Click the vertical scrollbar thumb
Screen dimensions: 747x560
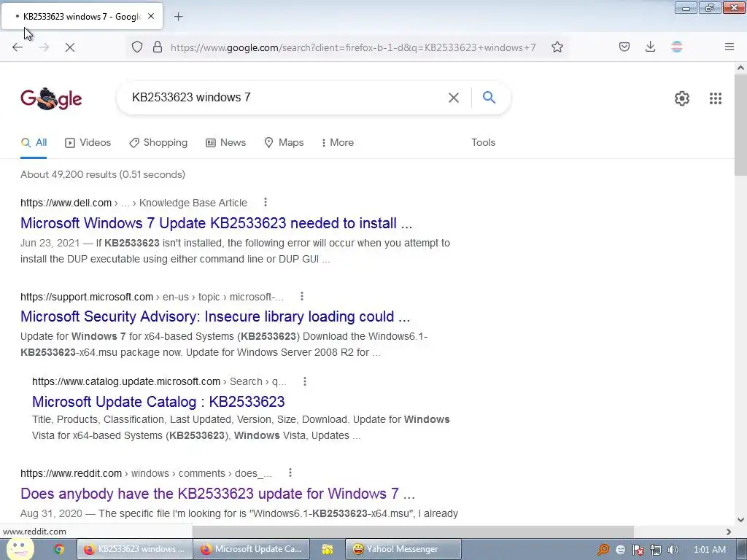[x=741, y=125]
